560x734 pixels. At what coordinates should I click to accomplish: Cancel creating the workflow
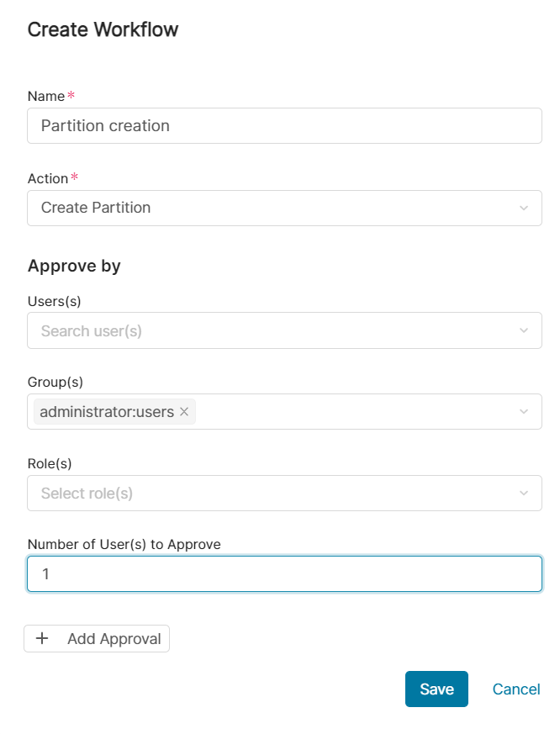click(515, 689)
